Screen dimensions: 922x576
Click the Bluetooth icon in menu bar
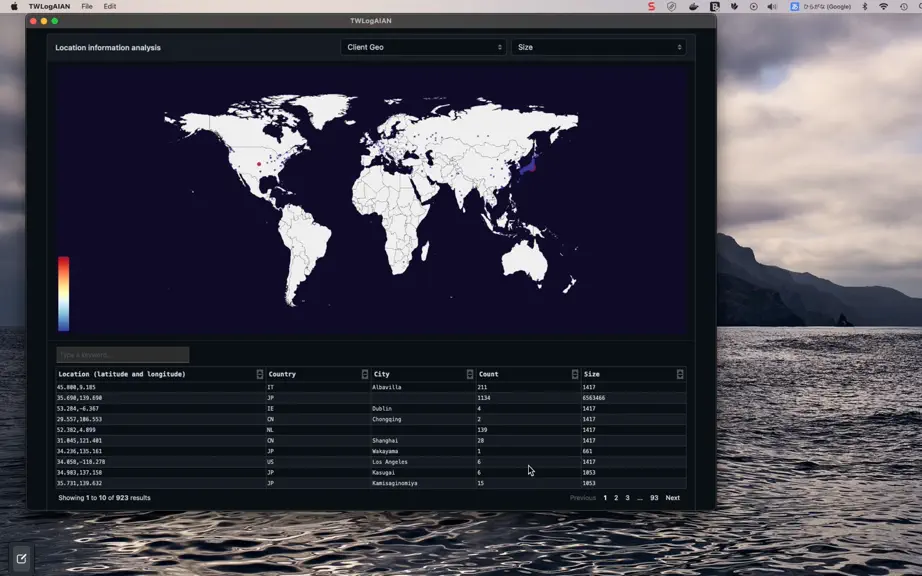pos(864,6)
